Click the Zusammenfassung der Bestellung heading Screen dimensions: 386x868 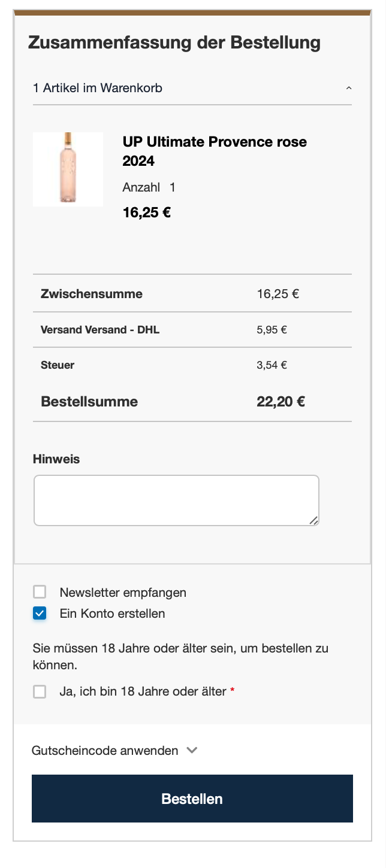[174, 43]
